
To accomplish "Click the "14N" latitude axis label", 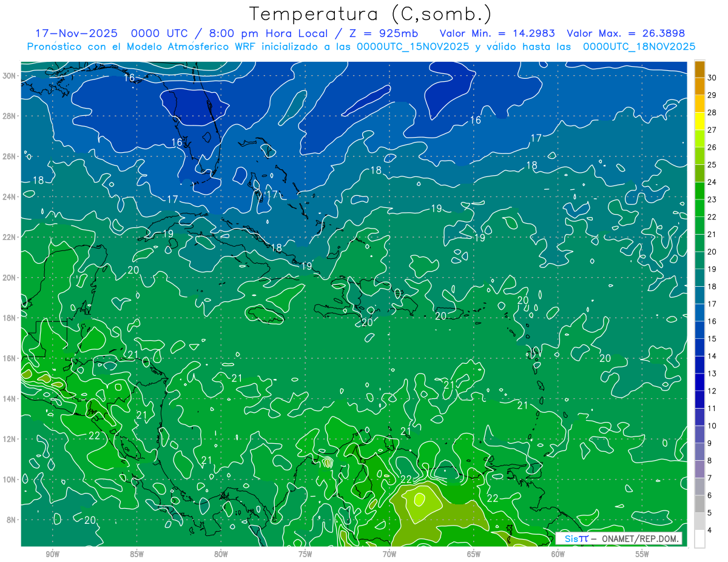I will pyautogui.click(x=9, y=398).
